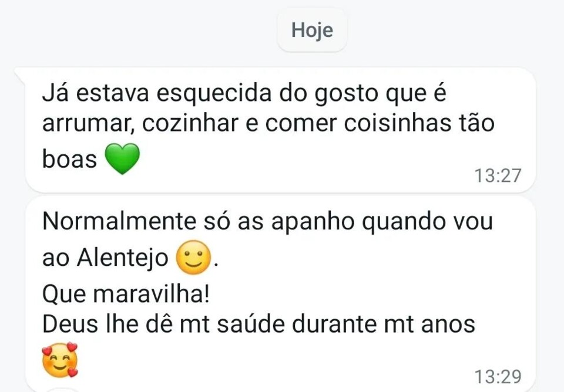Tap the smiling face with hearts emoji
The image size is (564, 392).
click(x=59, y=359)
